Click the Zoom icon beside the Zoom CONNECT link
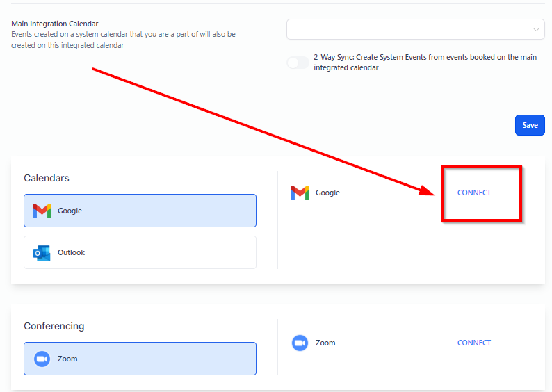 pyautogui.click(x=300, y=343)
